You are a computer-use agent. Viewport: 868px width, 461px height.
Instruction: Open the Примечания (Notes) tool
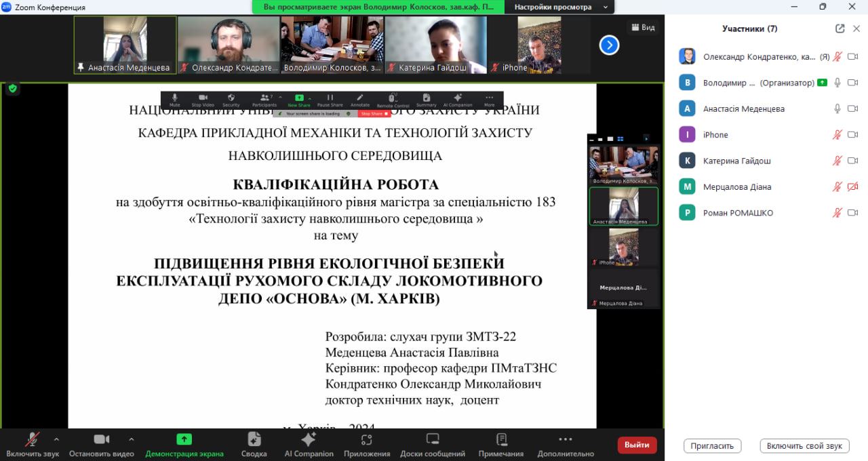[x=501, y=439]
